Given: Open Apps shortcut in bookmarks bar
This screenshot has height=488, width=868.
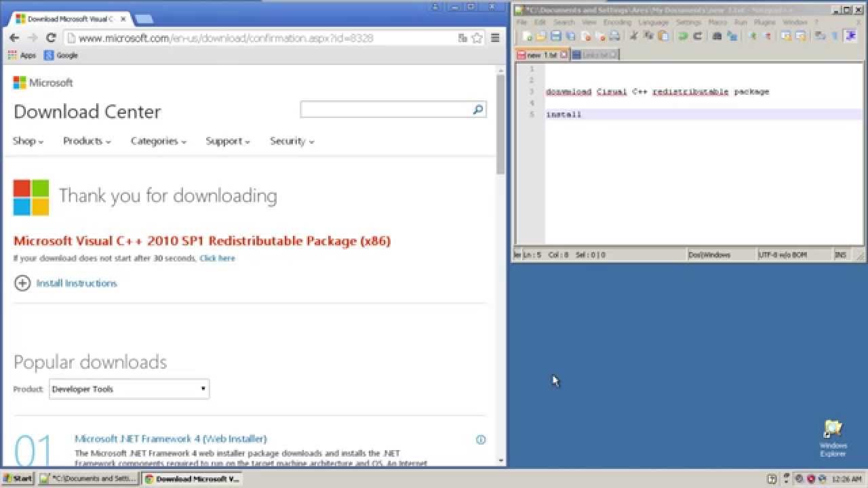Looking at the screenshot, I should click(x=22, y=56).
